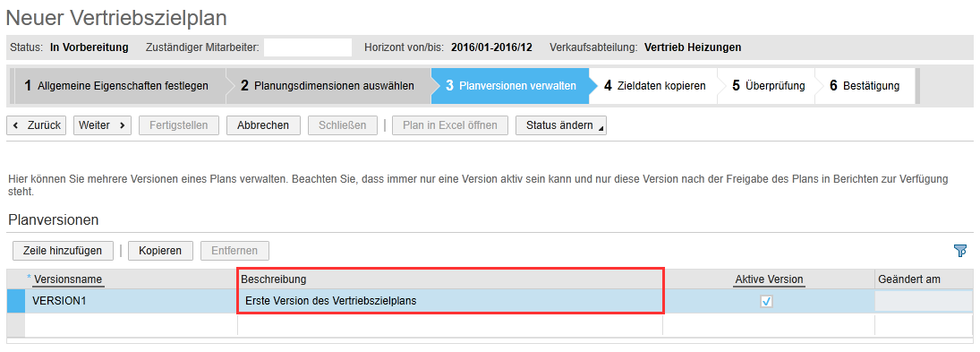
Task: Select the VERSION1 row selector
Action: coord(15,301)
